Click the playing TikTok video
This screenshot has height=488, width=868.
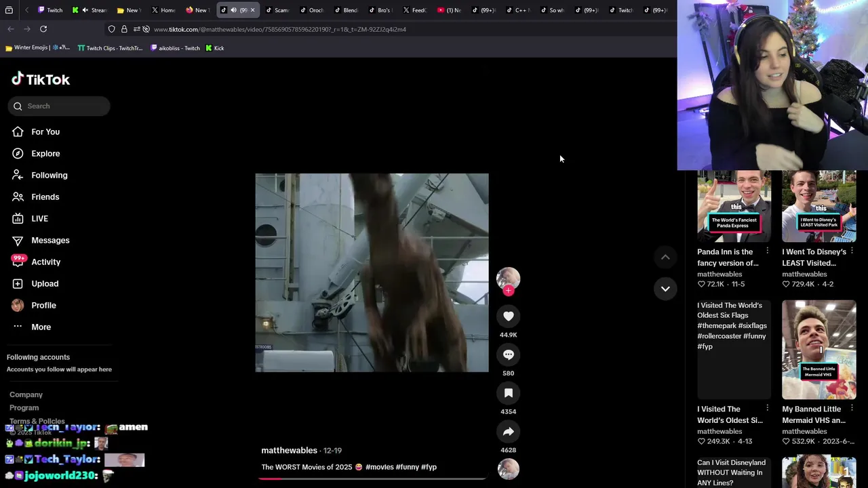[372, 272]
